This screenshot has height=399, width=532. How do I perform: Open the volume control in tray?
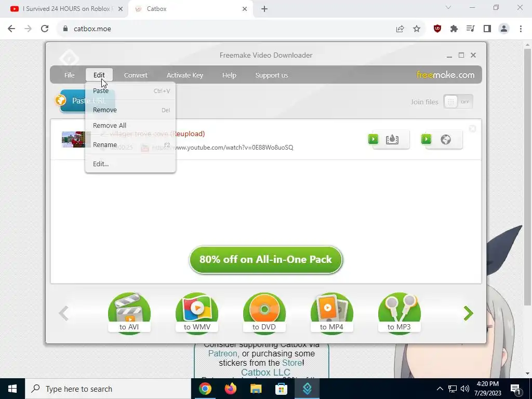(465, 389)
